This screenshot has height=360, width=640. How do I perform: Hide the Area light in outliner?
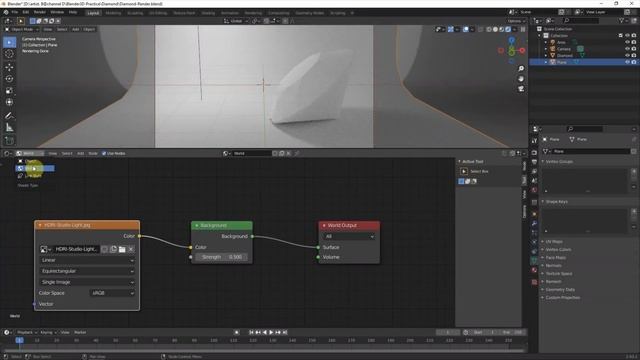point(627,42)
